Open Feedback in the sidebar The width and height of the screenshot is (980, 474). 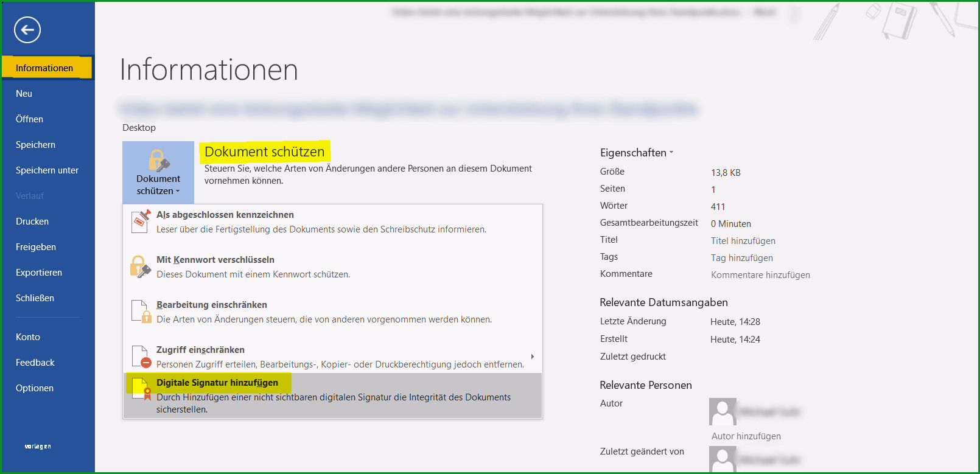click(47, 362)
